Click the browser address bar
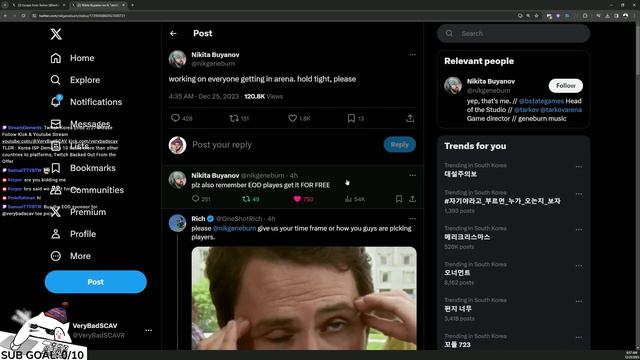This screenshot has height=360, width=640. pos(269,16)
